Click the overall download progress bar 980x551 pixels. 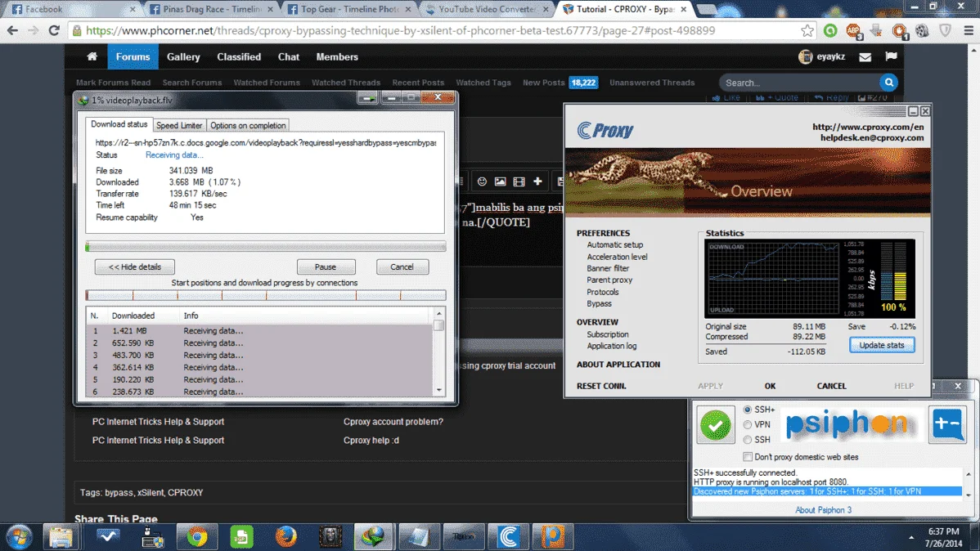coord(266,247)
